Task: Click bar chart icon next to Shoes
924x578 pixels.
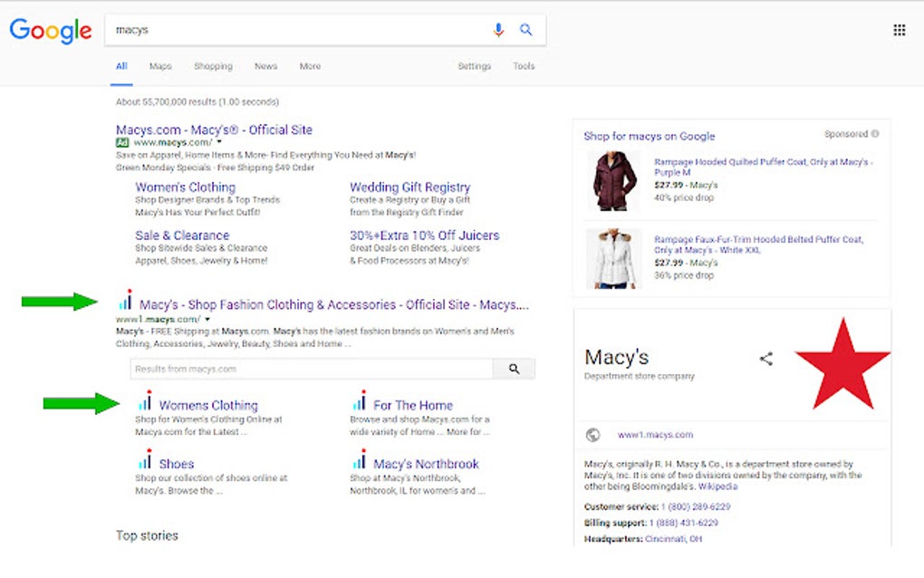Action: click(145, 458)
